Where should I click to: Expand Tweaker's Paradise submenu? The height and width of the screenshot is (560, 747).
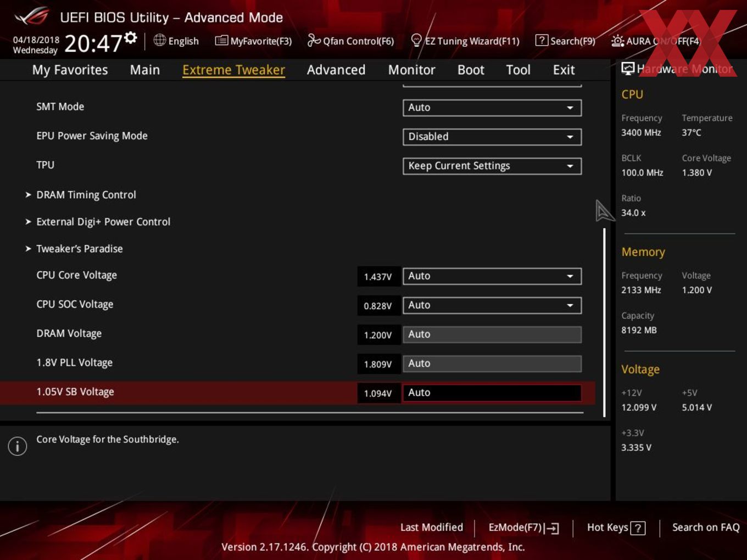click(x=79, y=249)
